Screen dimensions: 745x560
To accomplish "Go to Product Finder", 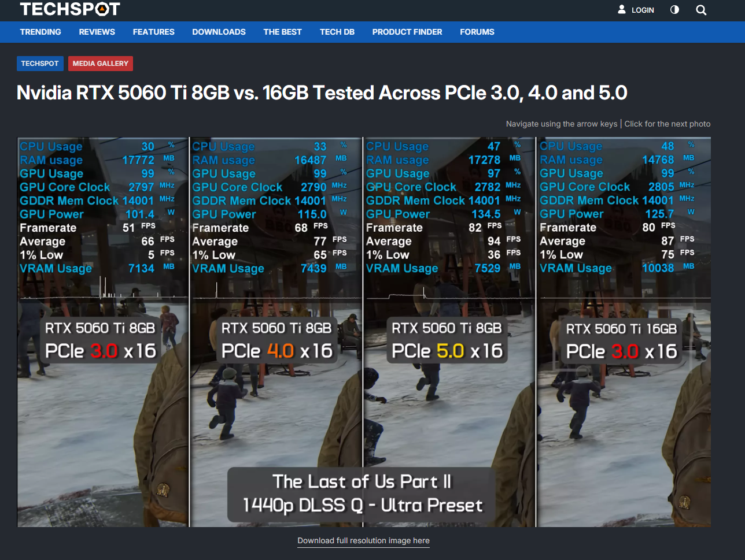I will click(x=407, y=32).
